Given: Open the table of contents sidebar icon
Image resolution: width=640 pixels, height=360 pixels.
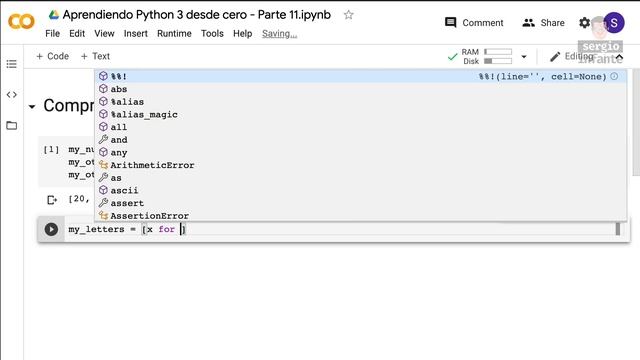Looking at the screenshot, I should point(11,64).
